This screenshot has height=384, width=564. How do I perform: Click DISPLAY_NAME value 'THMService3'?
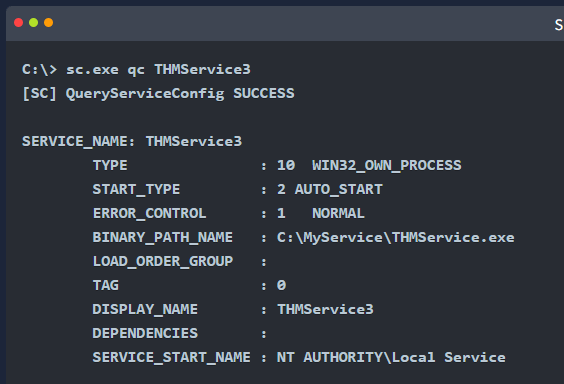point(326,310)
